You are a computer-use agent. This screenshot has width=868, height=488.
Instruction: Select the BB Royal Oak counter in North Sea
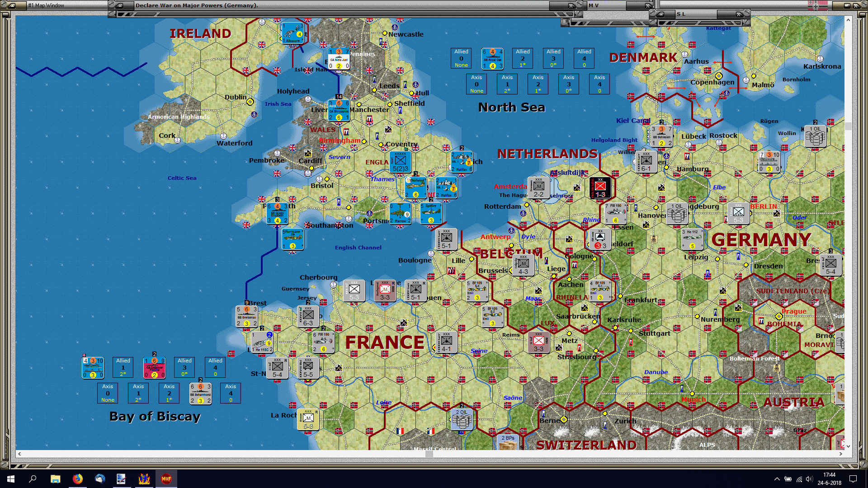(x=492, y=59)
